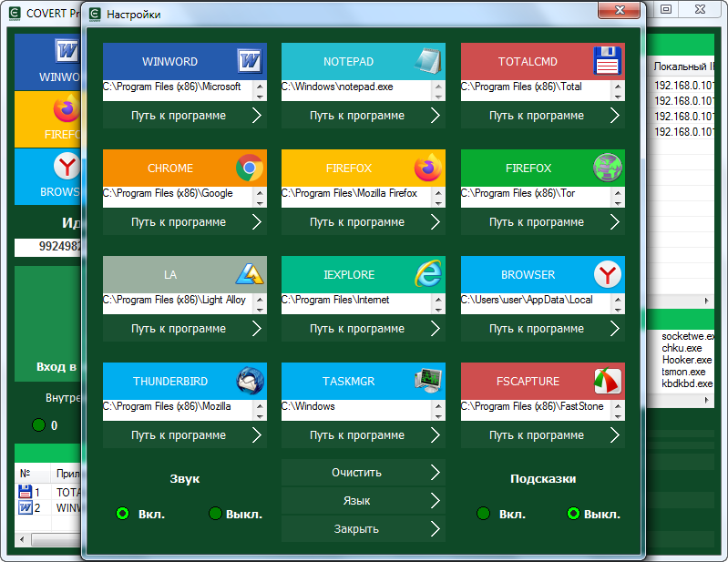Click the green FIREFOX tile's Tor globe icon
This screenshot has height=562, width=728.
(x=608, y=168)
